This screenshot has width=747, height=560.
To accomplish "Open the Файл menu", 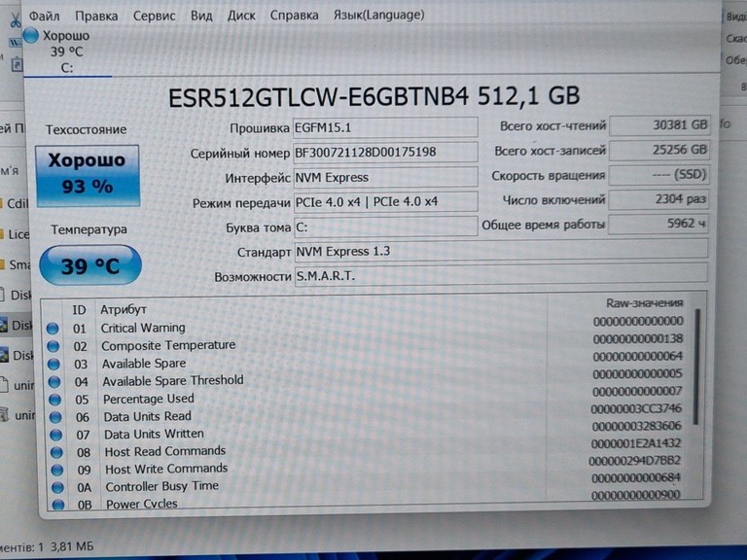I will [45, 16].
